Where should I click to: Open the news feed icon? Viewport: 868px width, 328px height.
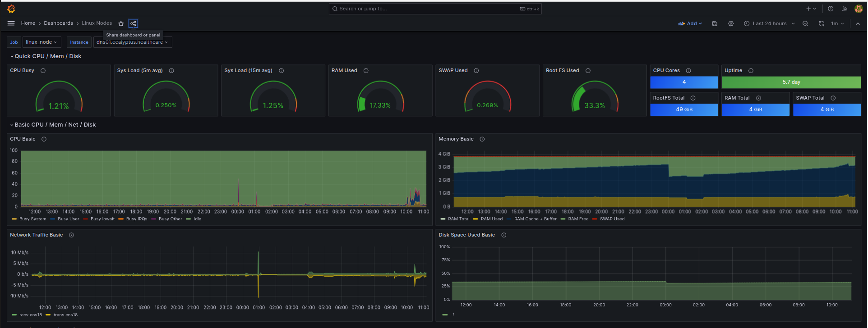[845, 9]
